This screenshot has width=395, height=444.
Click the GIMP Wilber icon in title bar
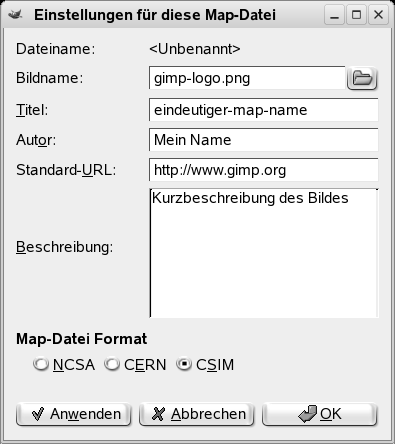(15, 15)
